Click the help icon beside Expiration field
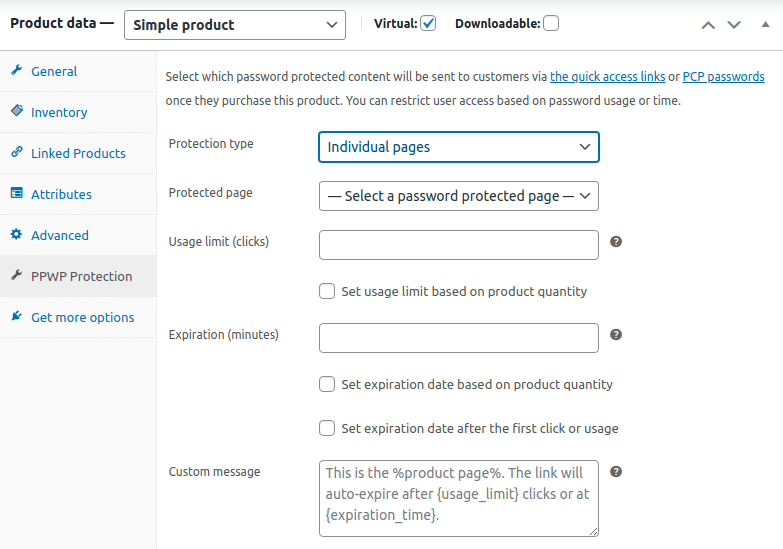This screenshot has width=783, height=549. (616, 335)
